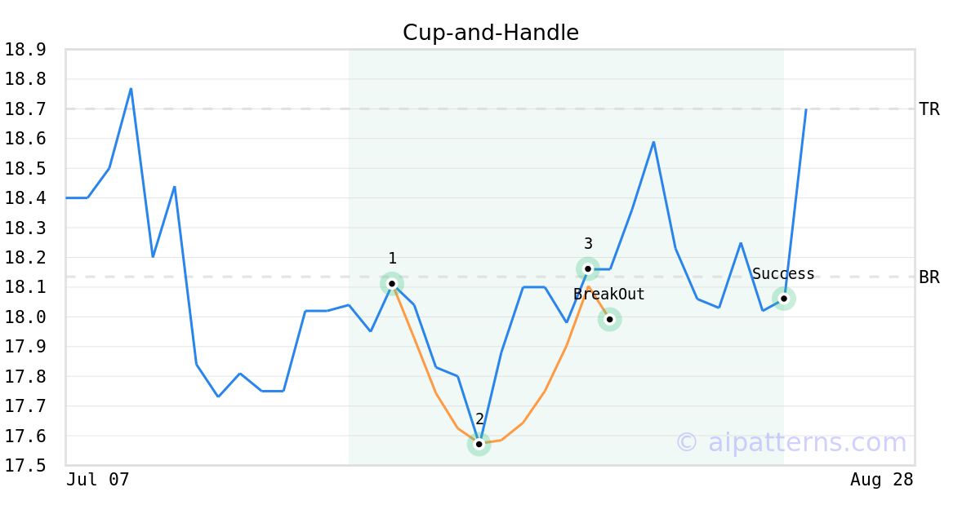The height and width of the screenshot is (514, 980).
Task: Click the Success text annotation
Action: [x=783, y=274]
